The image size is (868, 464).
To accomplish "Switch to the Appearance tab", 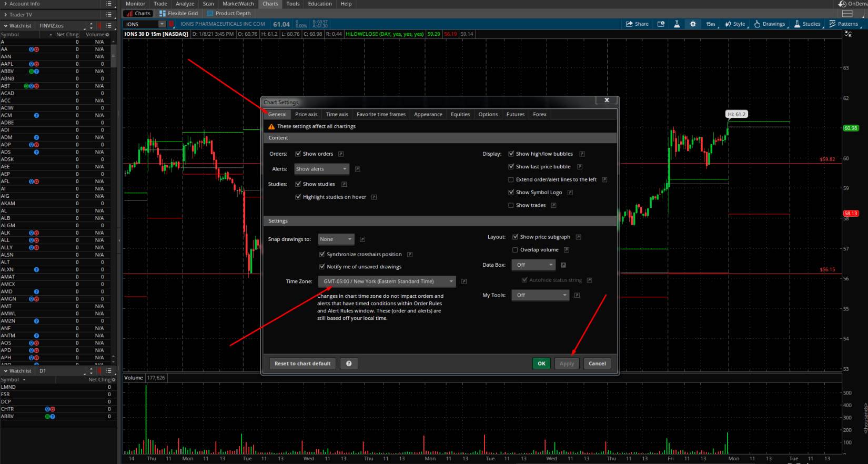I will point(428,114).
